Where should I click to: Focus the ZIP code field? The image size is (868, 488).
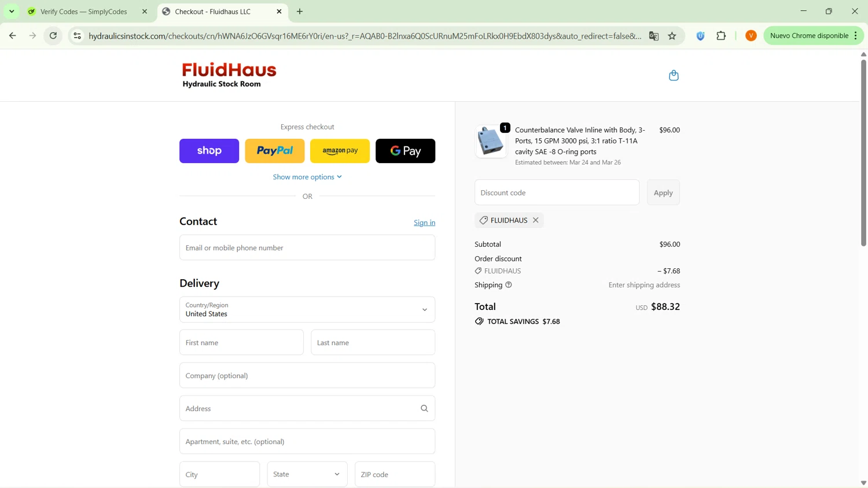click(395, 474)
